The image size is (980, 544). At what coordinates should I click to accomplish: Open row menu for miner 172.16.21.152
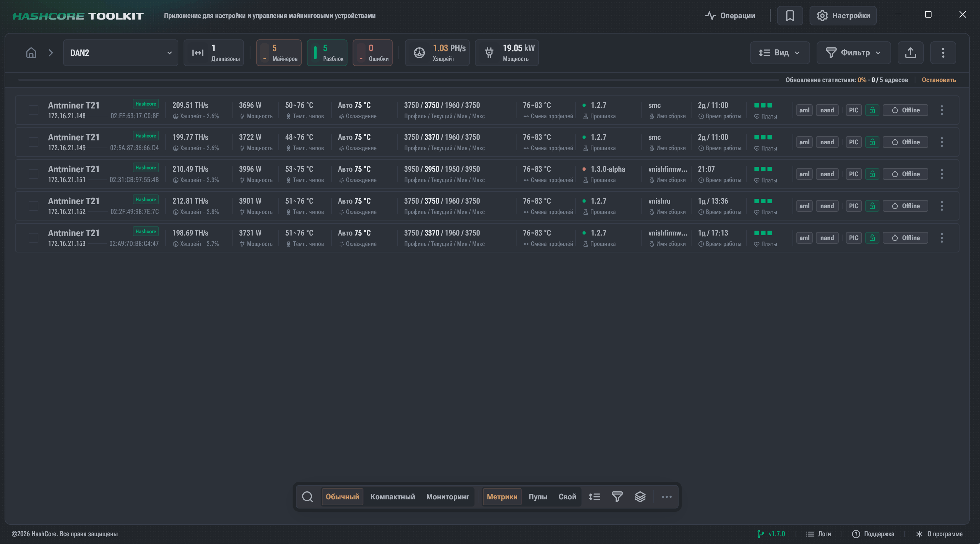tap(942, 206)
